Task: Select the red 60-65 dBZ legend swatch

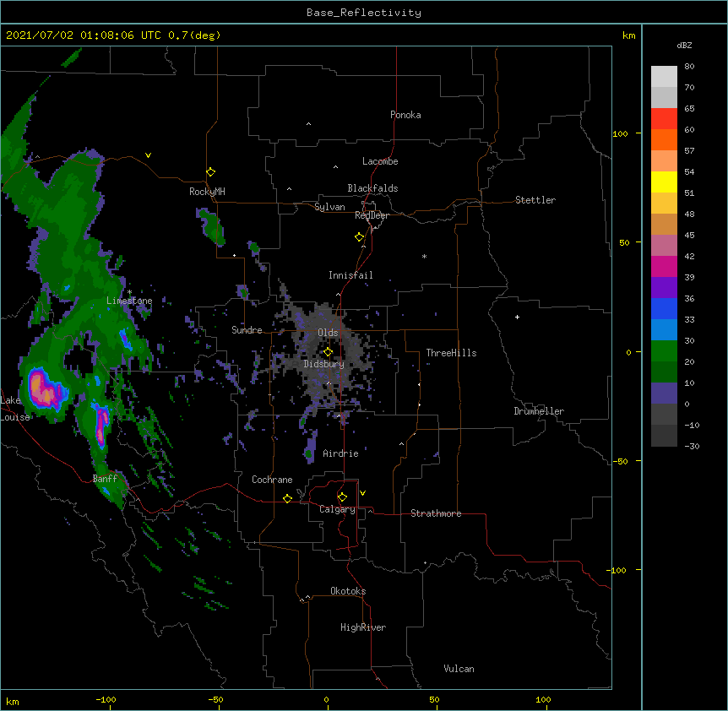Action: coord(664,119)
